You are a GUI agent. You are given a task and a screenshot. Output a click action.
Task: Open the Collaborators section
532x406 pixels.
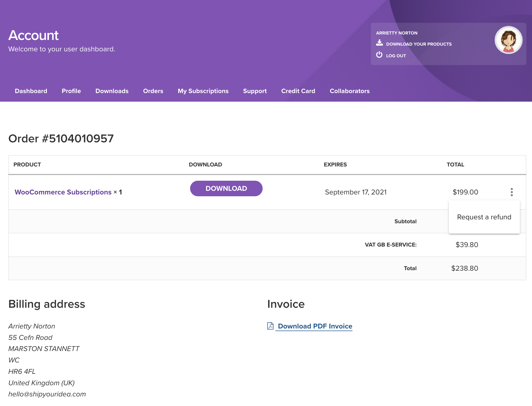[x=350, y=91]
